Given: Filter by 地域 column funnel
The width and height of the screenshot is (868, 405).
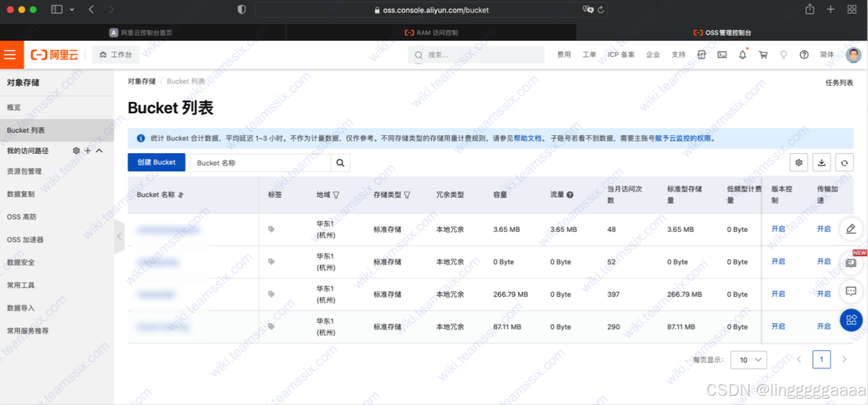Looking at the screenshot, I should (336, 194).
